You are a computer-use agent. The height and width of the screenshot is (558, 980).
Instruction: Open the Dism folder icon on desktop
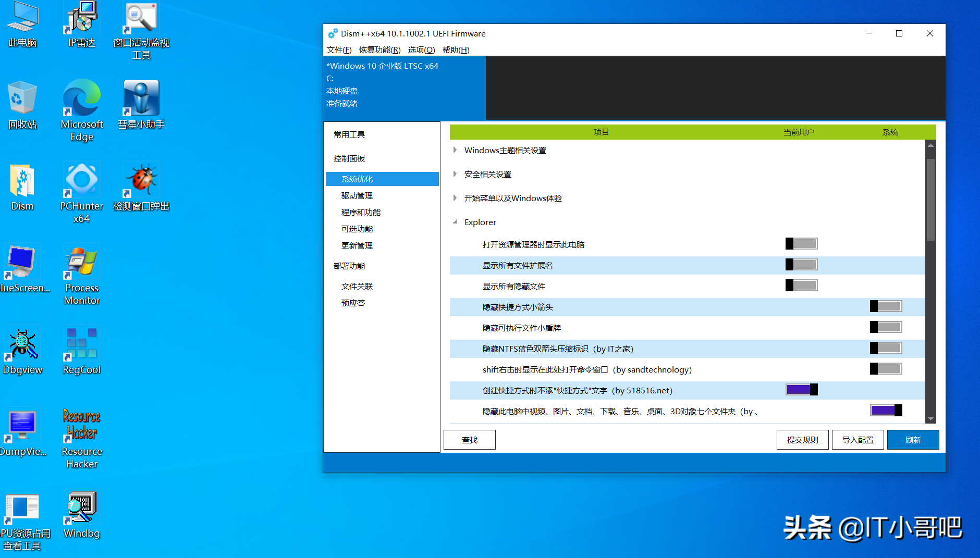(x=22, y=187)
